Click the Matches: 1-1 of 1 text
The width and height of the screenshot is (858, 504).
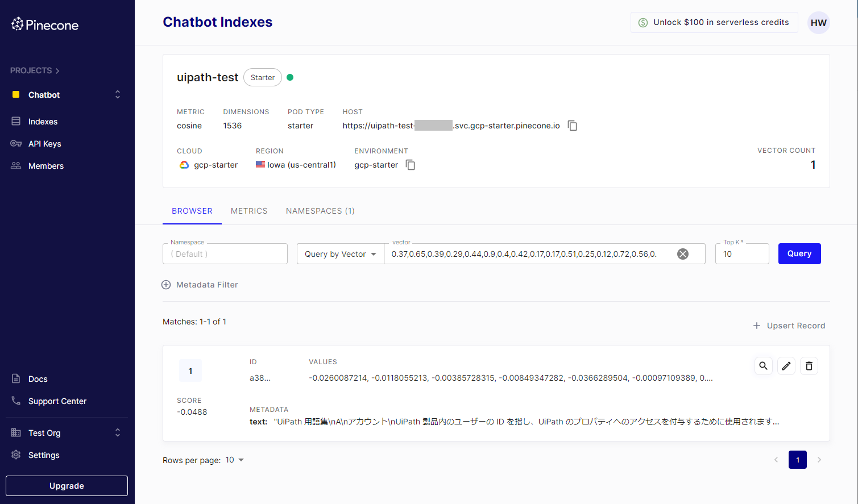click(194, 322)
